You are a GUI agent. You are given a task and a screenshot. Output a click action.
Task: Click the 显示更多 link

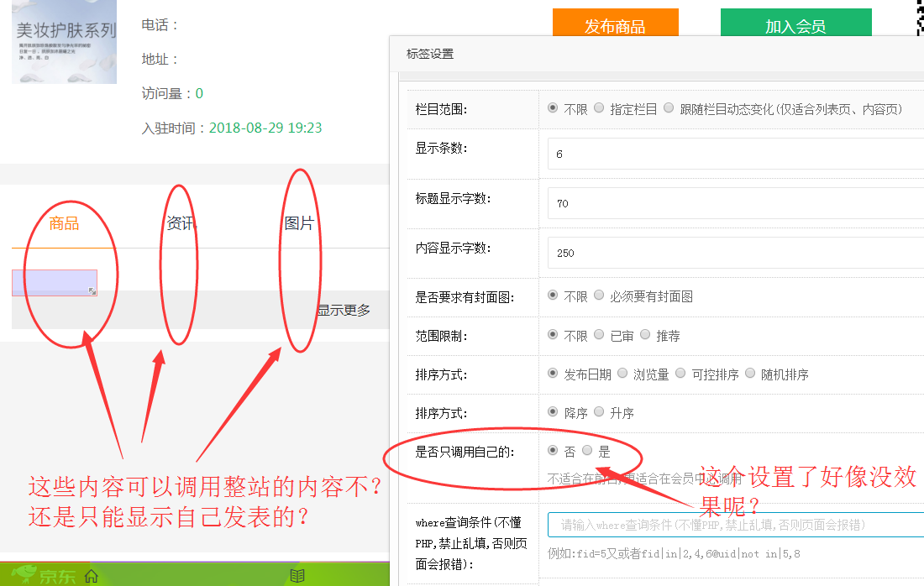(x=344, y=310)
